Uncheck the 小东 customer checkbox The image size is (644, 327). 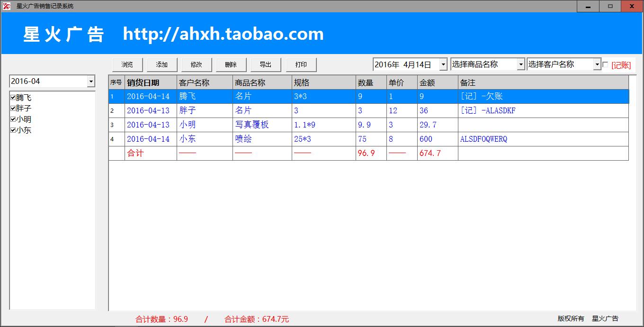click(x=13, y=130)
